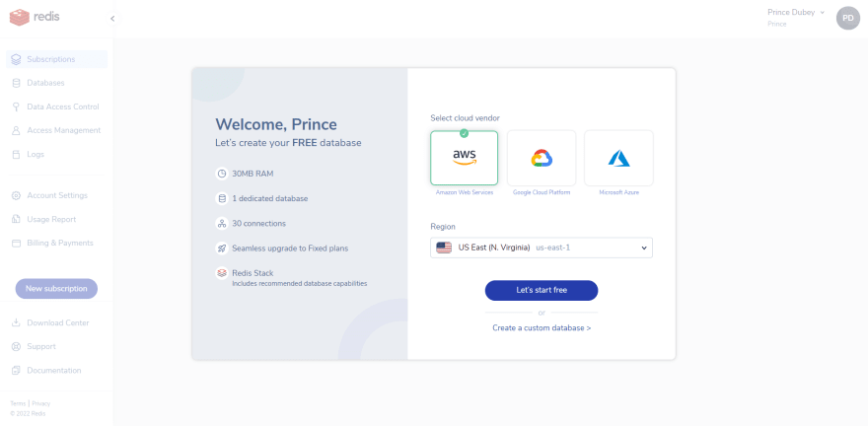Click the rocket upgrade icon
868x426 pixels.
[221, 248]
